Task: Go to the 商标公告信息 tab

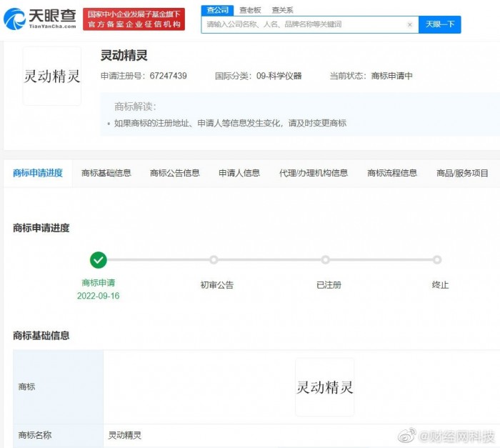Action: pyautogui.click(x=175, y=173)
